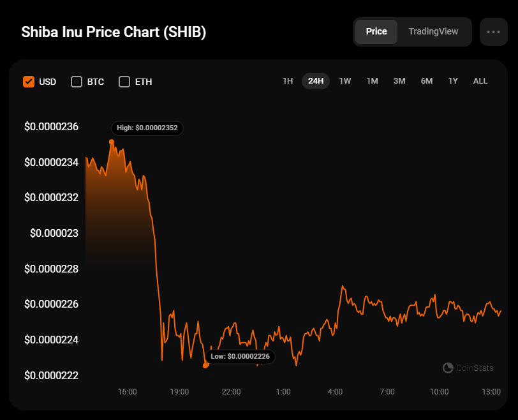Click the High: $0.00002352 label
518x420 pixels.
(x=147, y=128)
